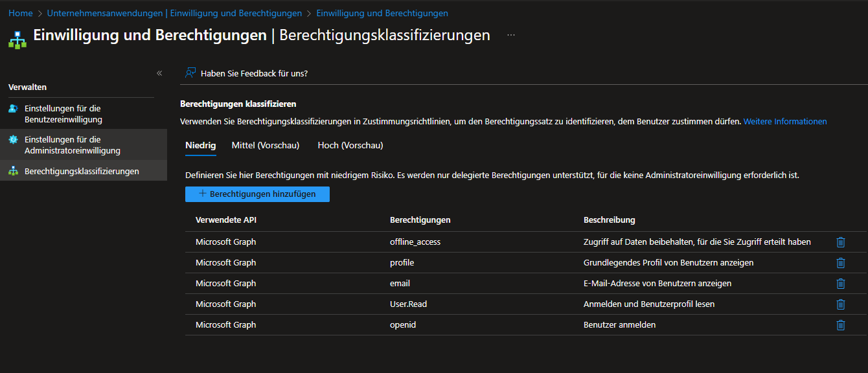This screenshot has height=373, width=868.
Task: Select the Niedrig tab
Action: click(x=200, y=146)
